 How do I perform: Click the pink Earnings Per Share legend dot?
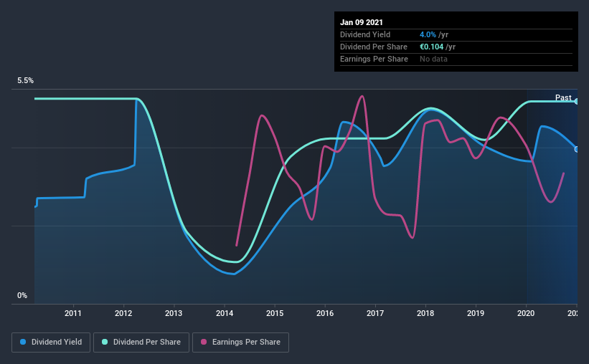tap(204, 342)
